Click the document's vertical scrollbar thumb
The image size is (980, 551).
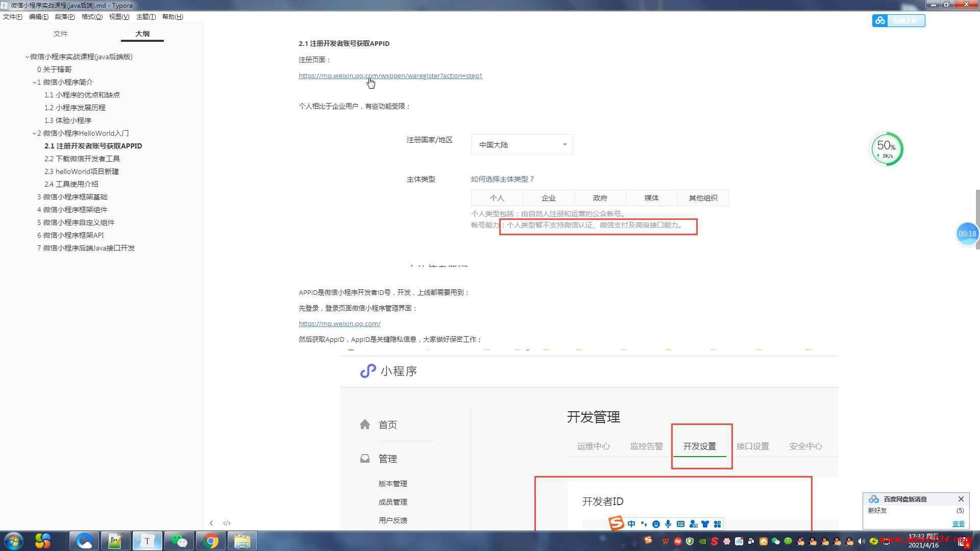(x=977, y=219)
